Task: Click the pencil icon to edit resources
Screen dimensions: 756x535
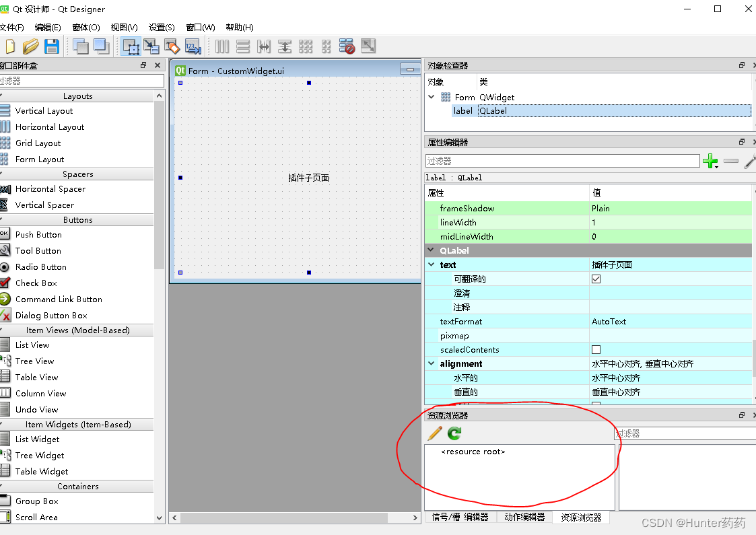Action: tap(434, 433)
